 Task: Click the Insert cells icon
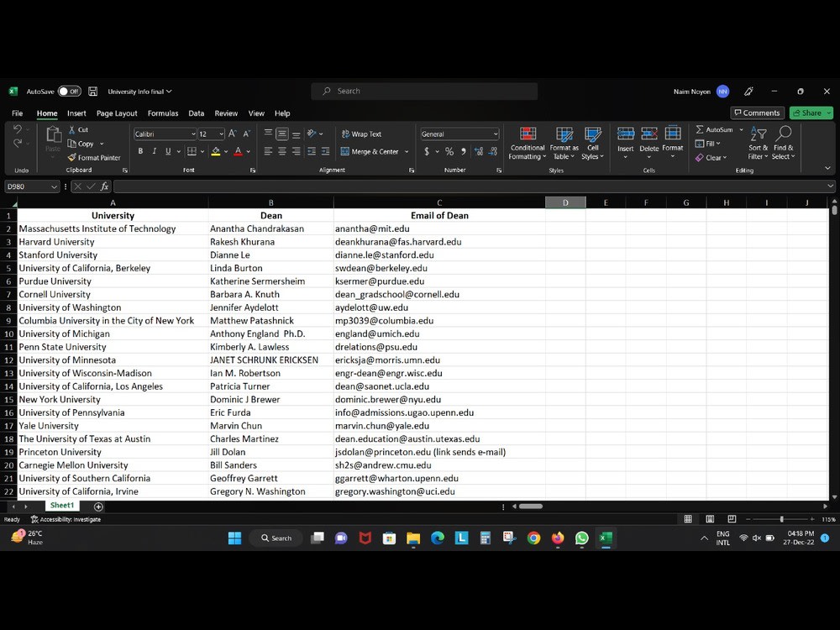pos(625,134)
